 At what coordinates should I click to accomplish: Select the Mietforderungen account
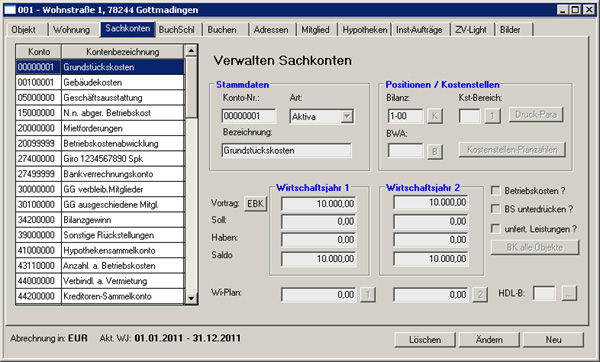point(100,128)
